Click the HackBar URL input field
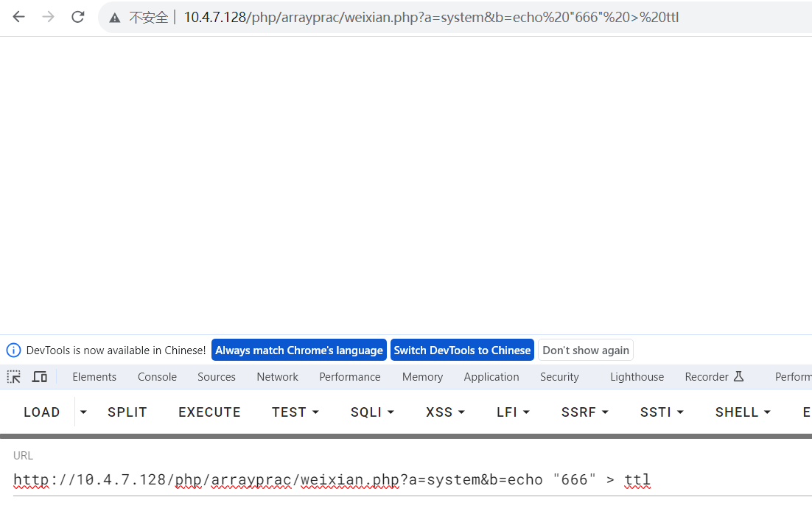 tap(412, 480)
